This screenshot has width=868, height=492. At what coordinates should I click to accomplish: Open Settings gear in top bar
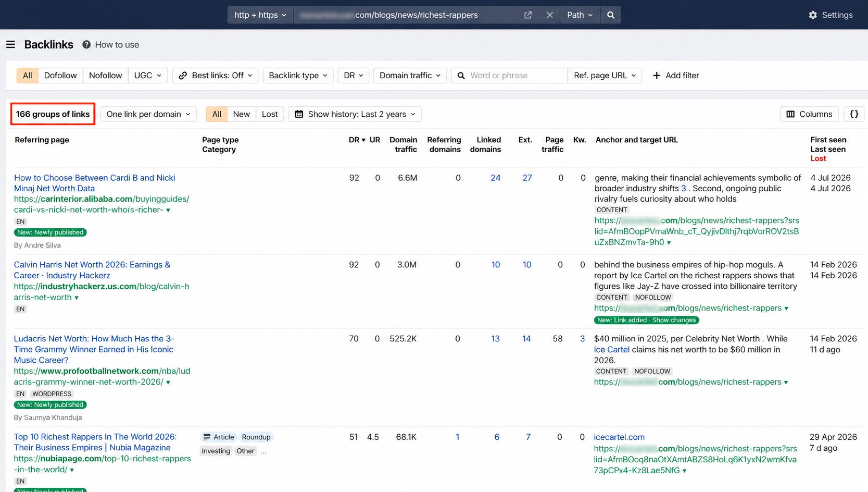813,15
